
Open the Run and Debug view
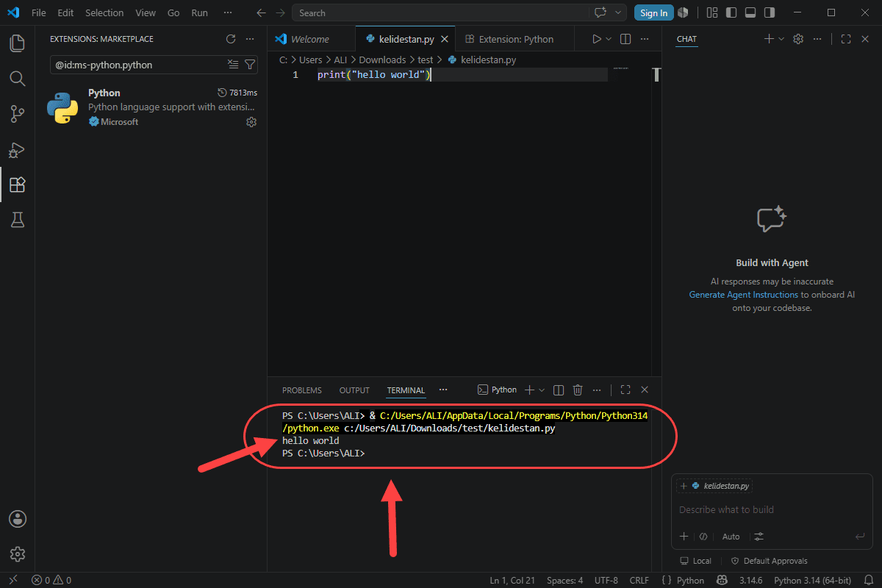[x=17, y=149]
